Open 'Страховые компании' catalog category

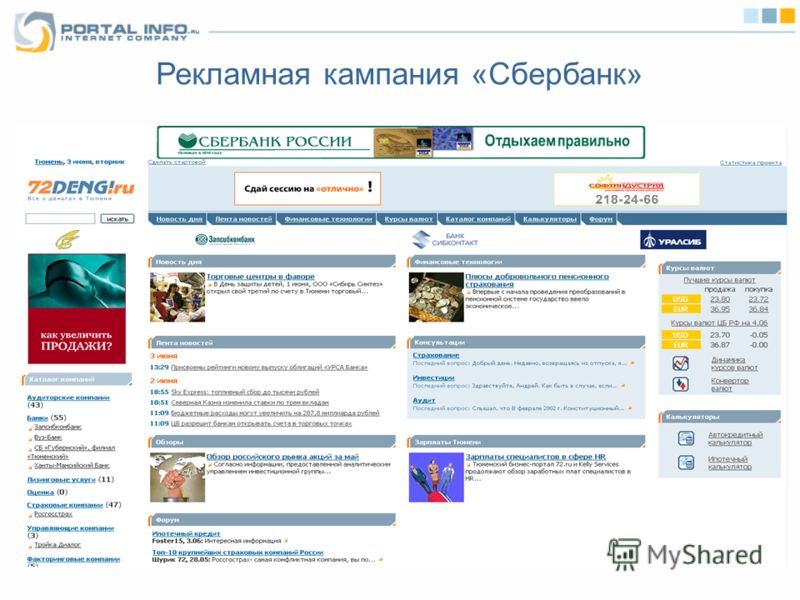[65, 505]
